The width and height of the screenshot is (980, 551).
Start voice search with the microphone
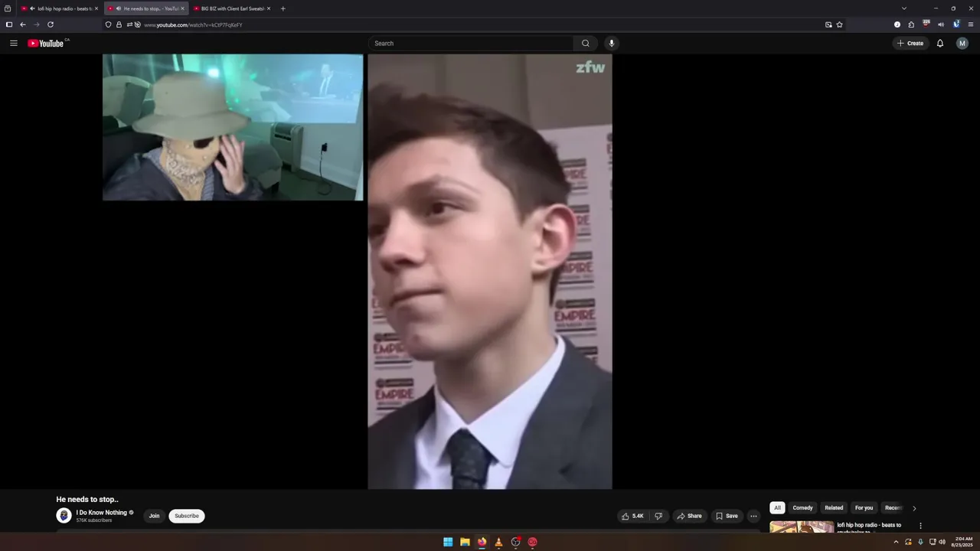pos(611,44)
